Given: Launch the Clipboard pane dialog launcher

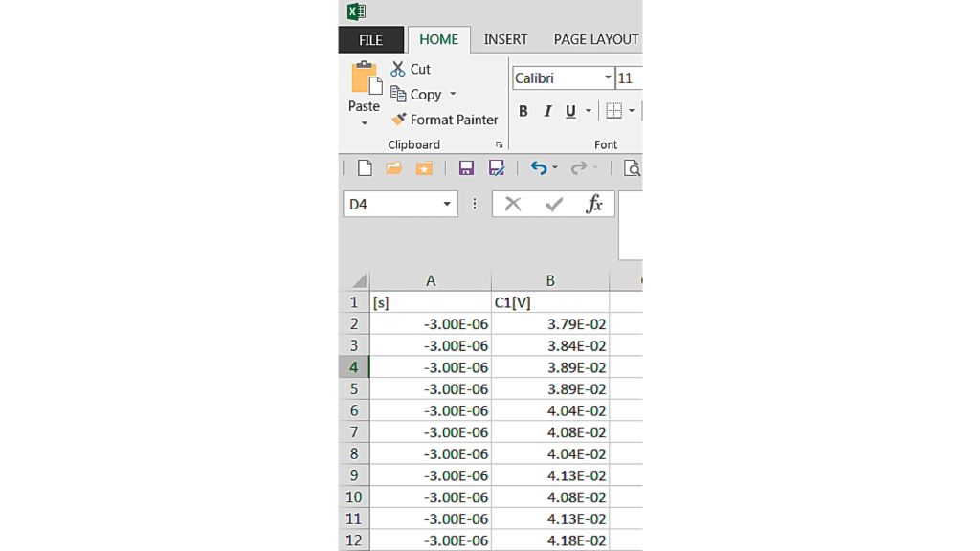Looking at the screenshot, I should point(499,145).
